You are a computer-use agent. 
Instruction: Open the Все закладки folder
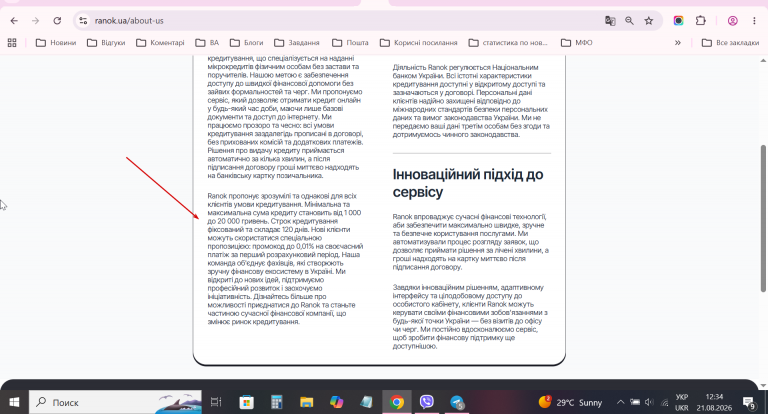click(x=730, y=43)
